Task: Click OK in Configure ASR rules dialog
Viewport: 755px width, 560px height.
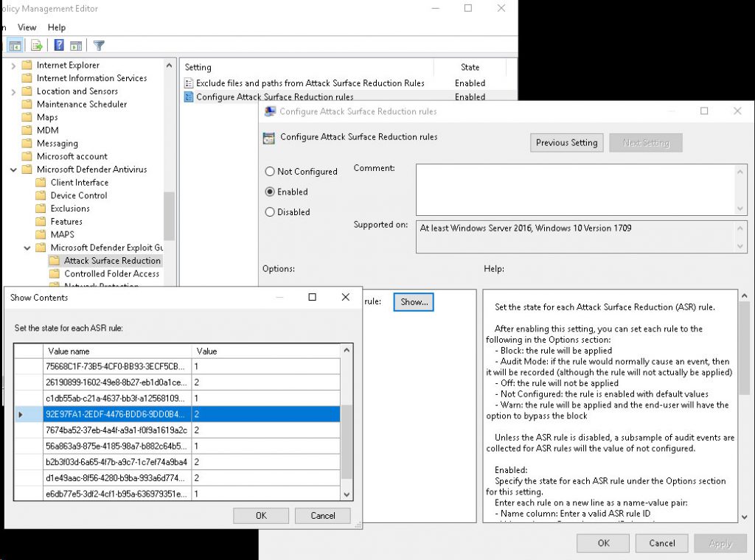Action: click(603, 543)
